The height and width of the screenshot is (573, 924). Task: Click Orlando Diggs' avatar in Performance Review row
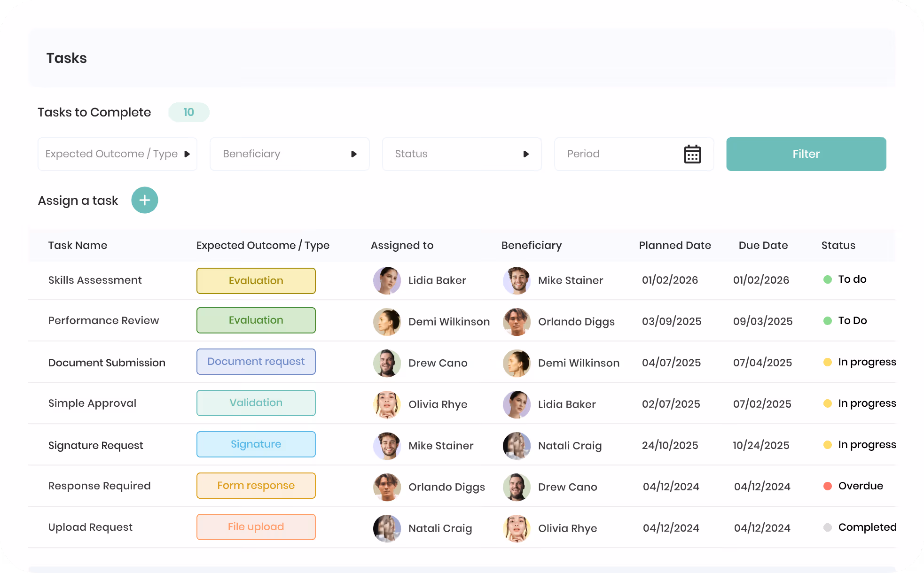click(x=517, y=322)
